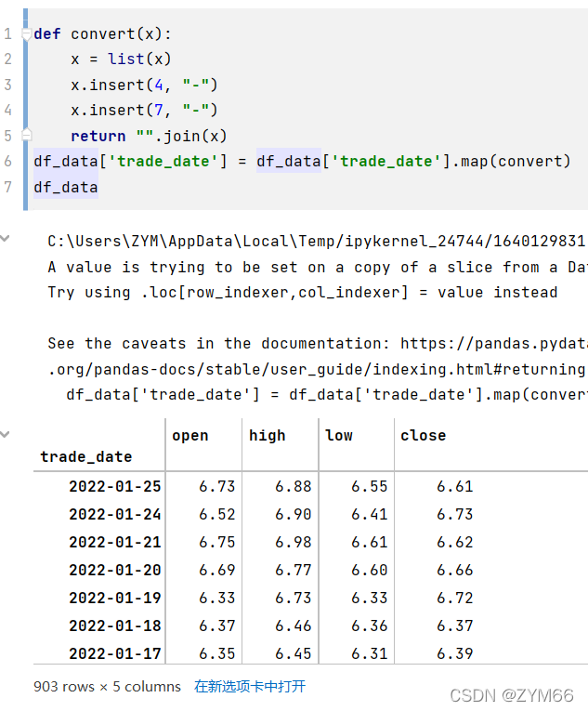Collapse the warning output chevron
588x711 pixels.
(x=5, y=238)
